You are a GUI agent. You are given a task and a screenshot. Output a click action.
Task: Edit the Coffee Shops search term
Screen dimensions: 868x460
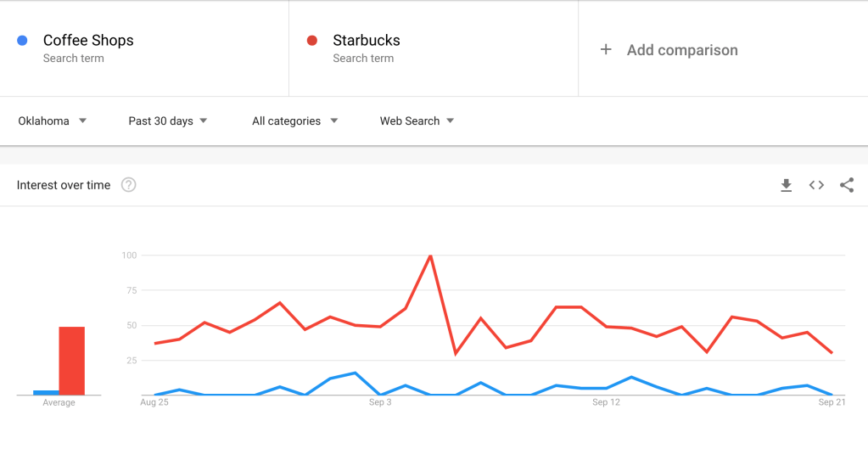(x=88, y=41)
